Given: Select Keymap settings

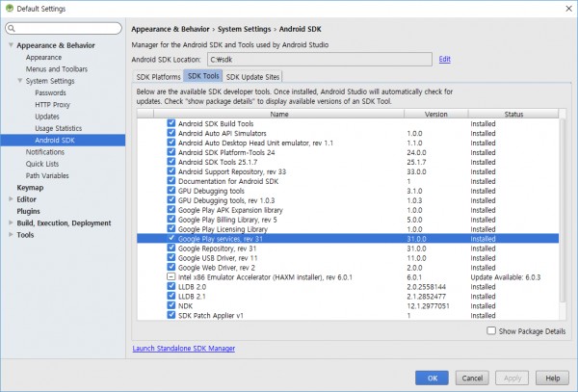Looking at the screenshot, I should (30, 187).
